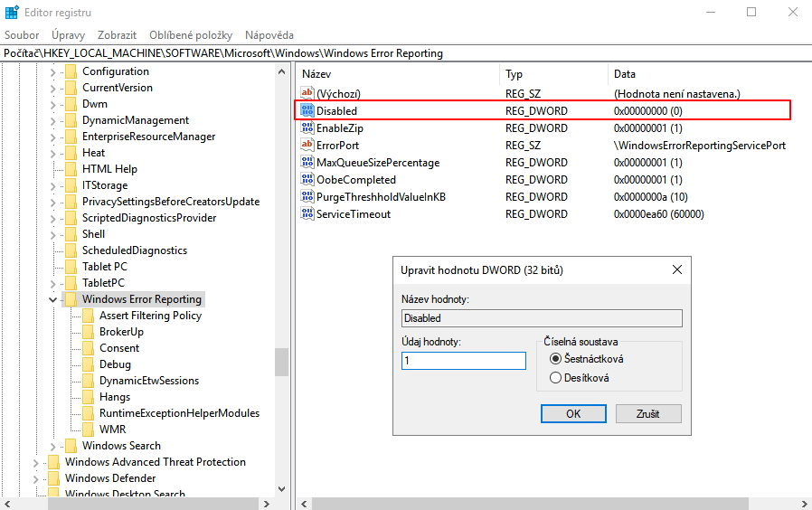Viewport: 812px width, 510px height.
Task: Click the Consent folder icon
Action: pyautogui.click(x=88, y=348)
